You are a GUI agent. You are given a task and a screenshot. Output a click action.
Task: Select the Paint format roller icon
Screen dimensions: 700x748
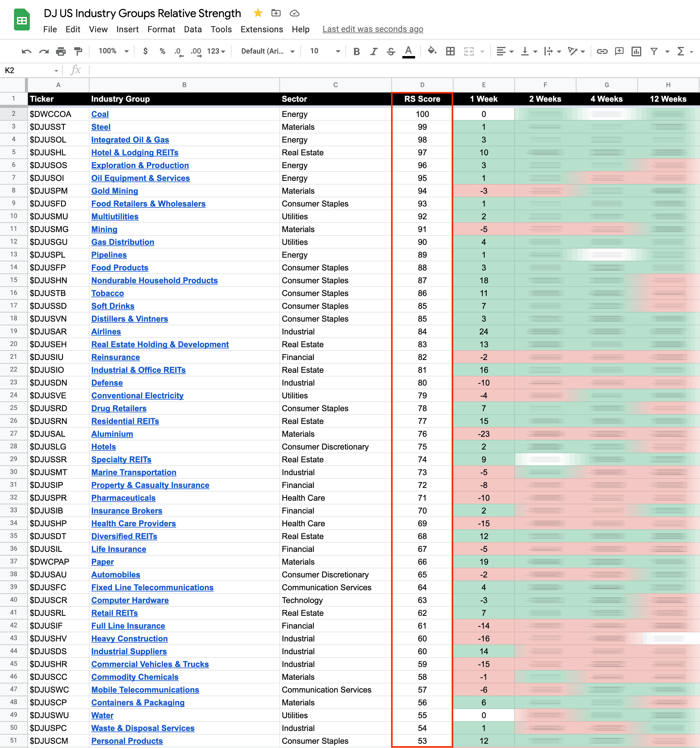click(x=78, y=51)
